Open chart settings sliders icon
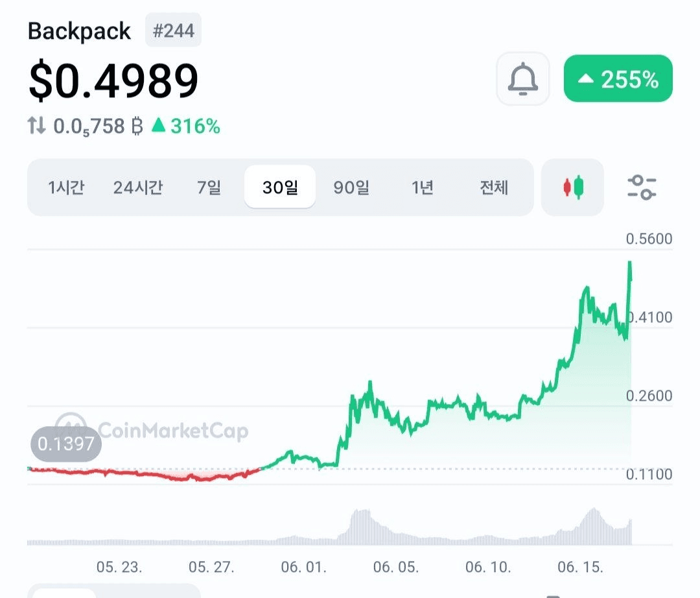The image size is (700, 598). pyautogui.click(x=642, y=187)
